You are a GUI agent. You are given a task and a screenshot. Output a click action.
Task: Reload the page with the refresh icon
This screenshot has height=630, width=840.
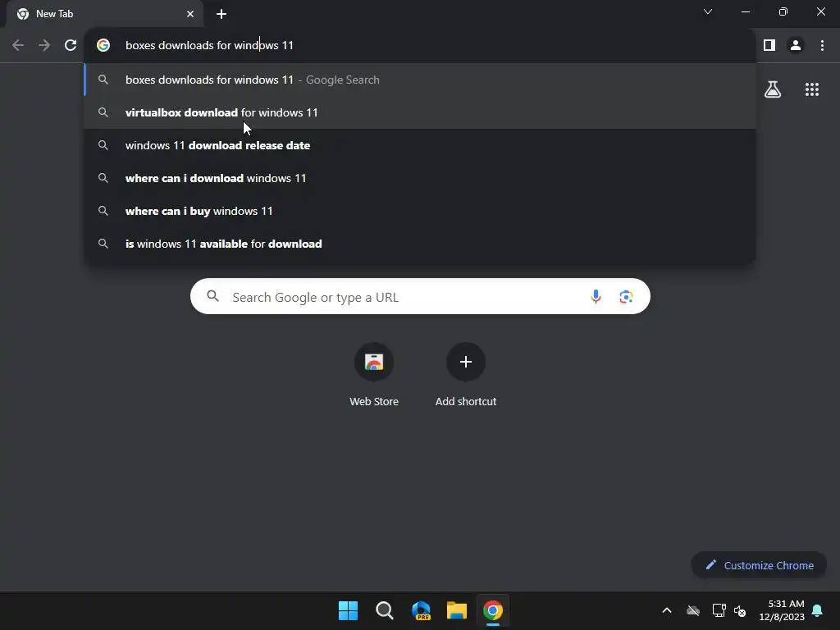(71, 46)
